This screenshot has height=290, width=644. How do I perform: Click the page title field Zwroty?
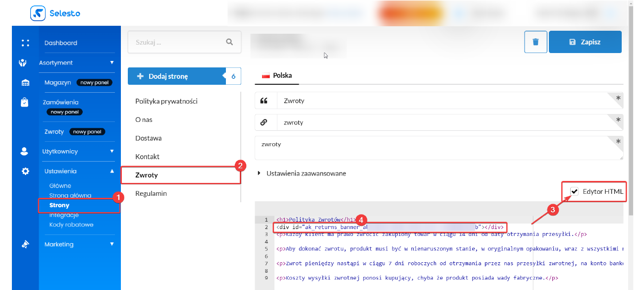tap(450, 101)
